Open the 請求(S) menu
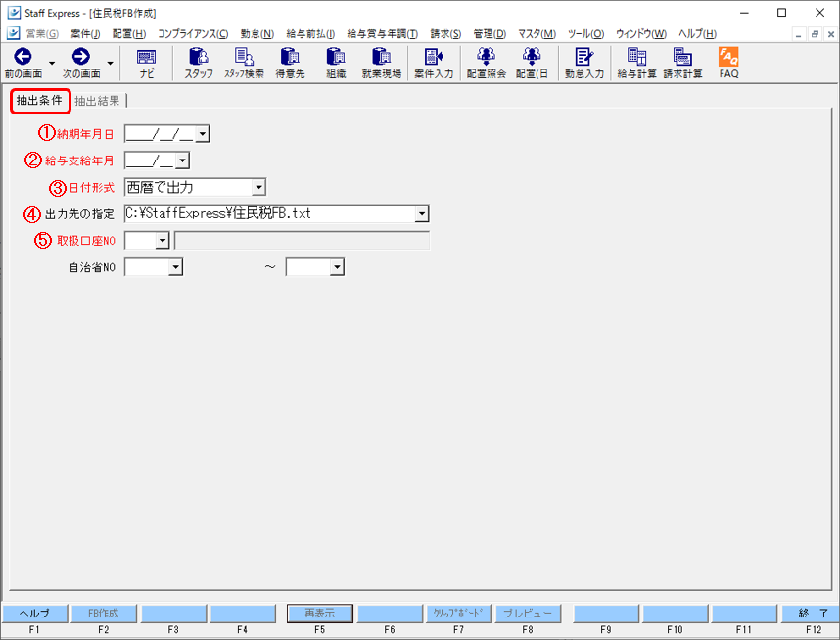Viewport: 840px width, 640px height. tap(445, 34)
